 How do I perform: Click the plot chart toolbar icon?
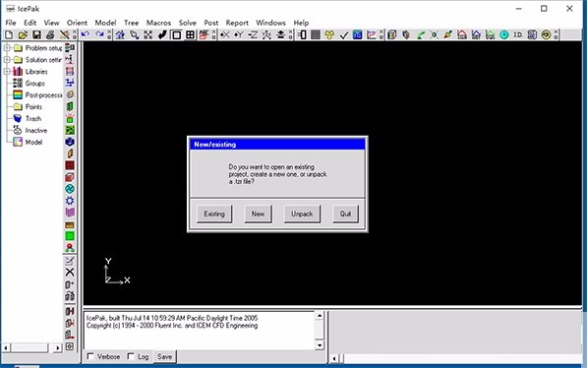point(372,34)
